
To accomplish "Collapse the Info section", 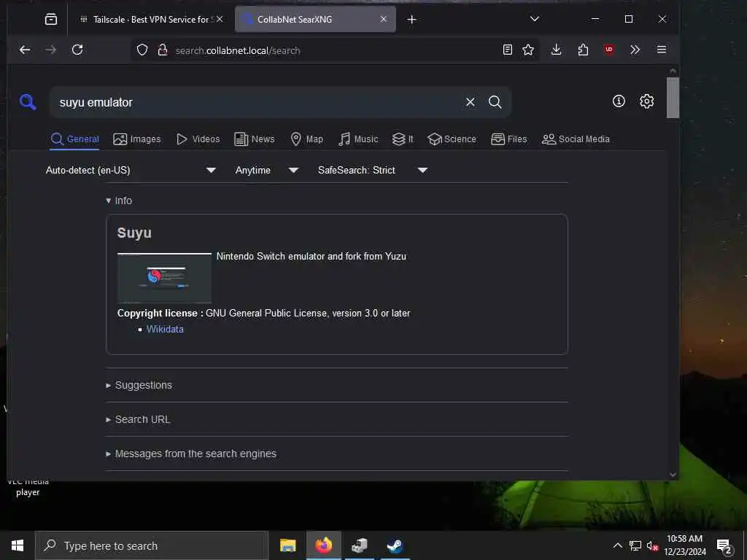I will point(119,201).
